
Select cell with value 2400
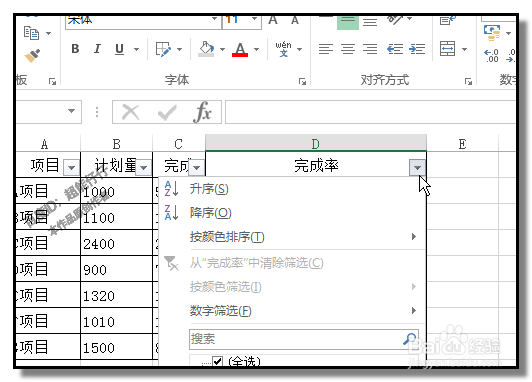tap(116, 243)
